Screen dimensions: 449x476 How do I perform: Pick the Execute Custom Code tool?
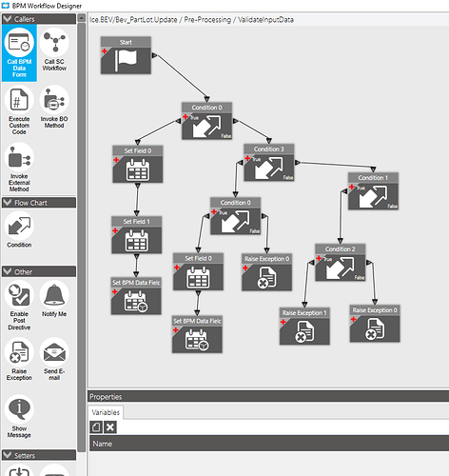[x=19, y=110]
